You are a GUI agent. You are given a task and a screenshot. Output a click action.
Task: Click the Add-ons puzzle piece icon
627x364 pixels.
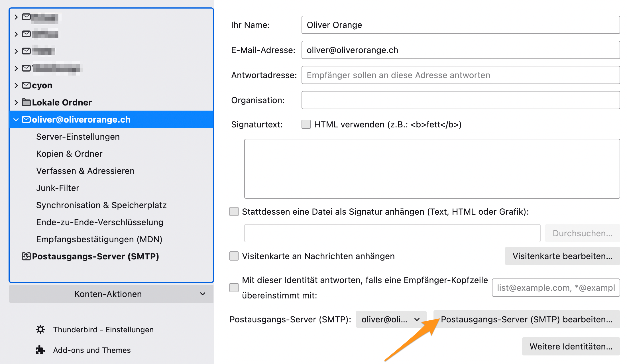coord(40,350)
